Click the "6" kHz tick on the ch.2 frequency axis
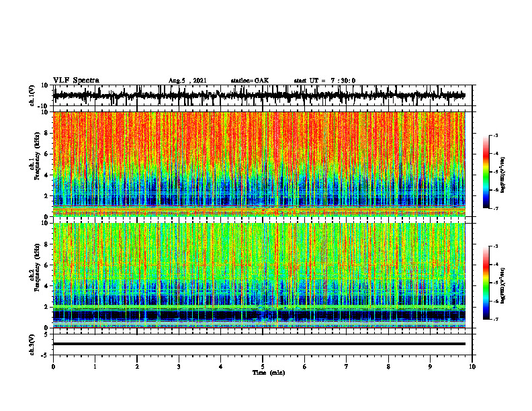 (x=46, y=265)
